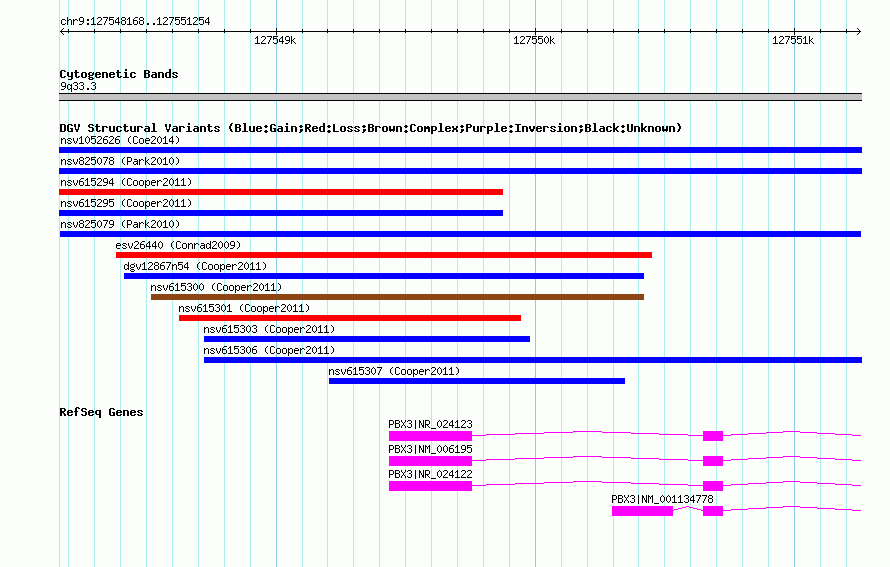This screenshot has width=890, height=567.
Task: Click the nsv615306 (Cooper2011) label
Action: click(x=269, y=350)
